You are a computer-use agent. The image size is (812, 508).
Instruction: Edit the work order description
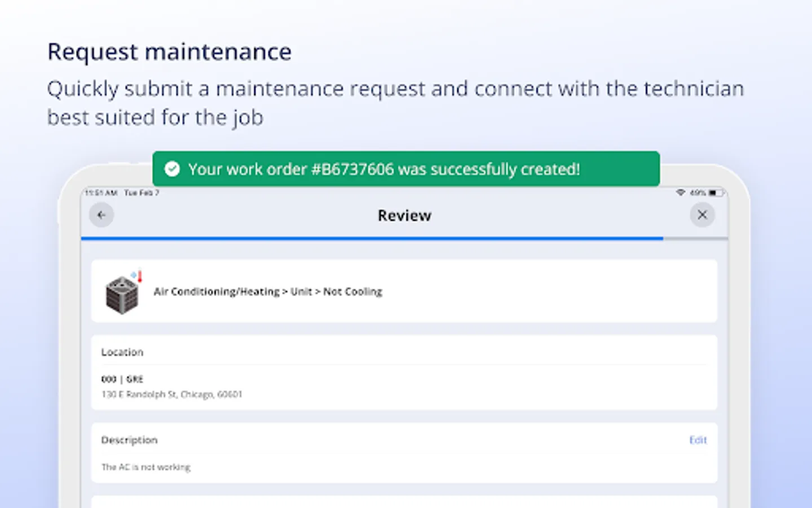coord(698,440)
